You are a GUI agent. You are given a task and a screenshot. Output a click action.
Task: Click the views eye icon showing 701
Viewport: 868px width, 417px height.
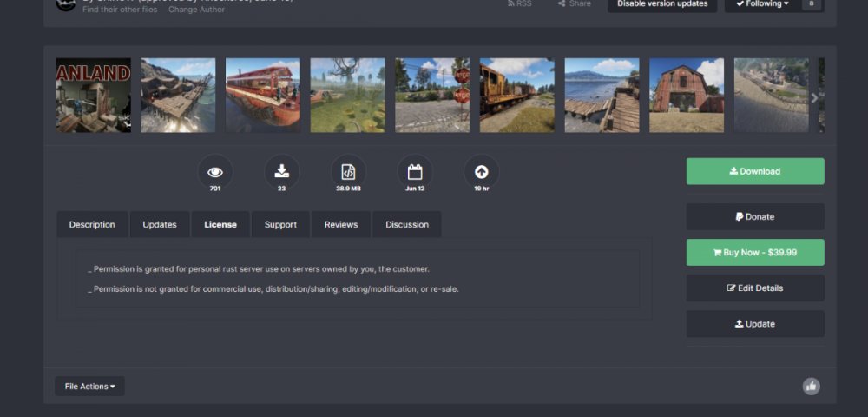215,172
